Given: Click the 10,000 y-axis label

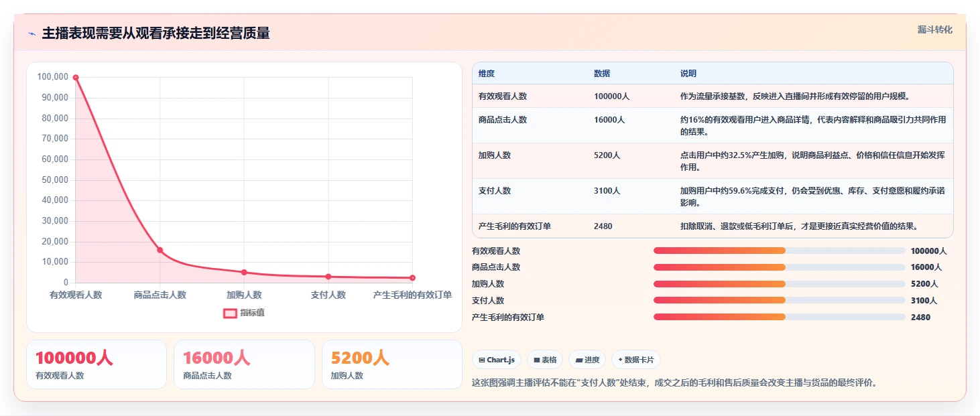Looking at the screenshot, I should 55,262.
